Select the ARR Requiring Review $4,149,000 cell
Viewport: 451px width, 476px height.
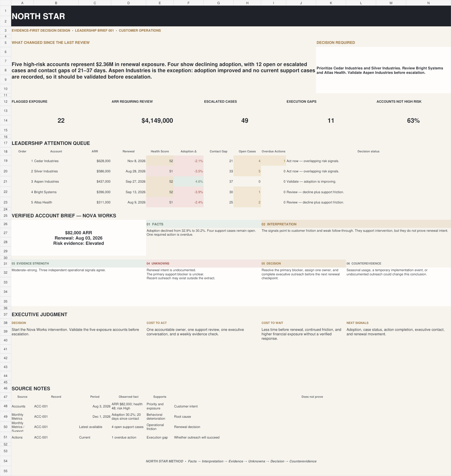click(x=157, y=120)
